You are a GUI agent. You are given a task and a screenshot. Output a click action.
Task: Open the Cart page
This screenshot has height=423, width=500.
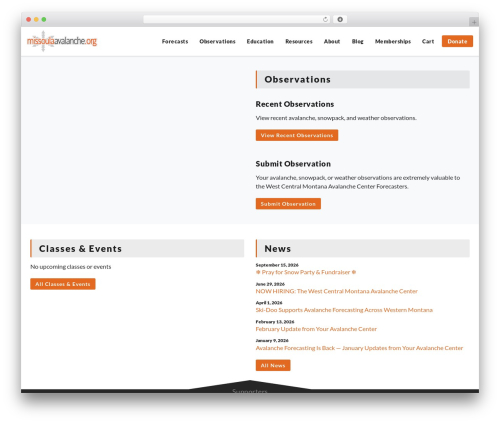point(428,41)
